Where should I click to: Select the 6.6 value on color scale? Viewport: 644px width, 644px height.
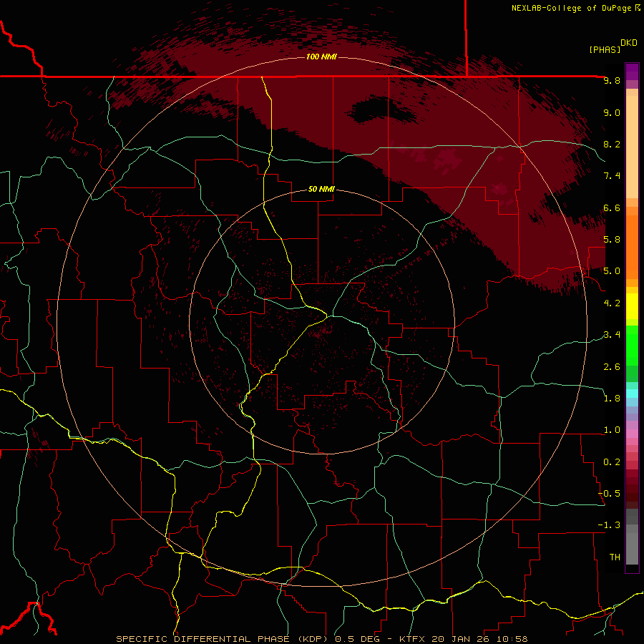[612, 208]
